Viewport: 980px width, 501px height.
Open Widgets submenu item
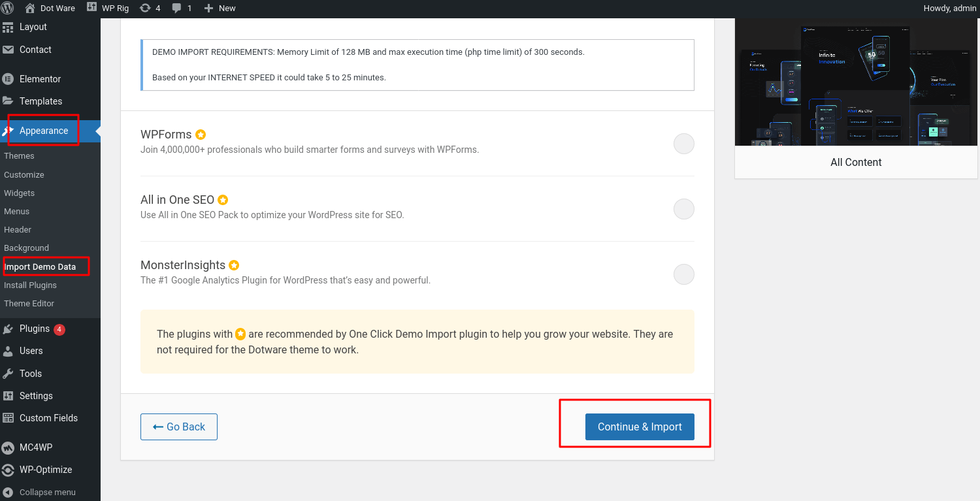point(20,193)
